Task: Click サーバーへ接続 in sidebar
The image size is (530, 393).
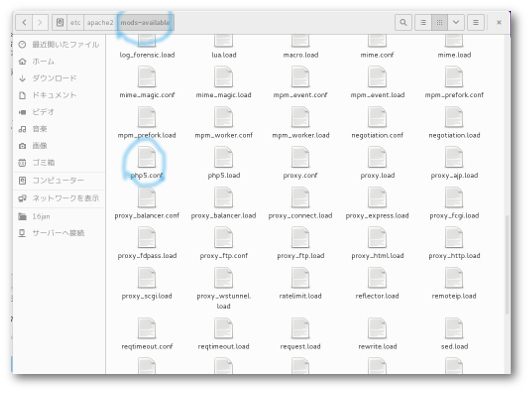Action: point(59,233)
